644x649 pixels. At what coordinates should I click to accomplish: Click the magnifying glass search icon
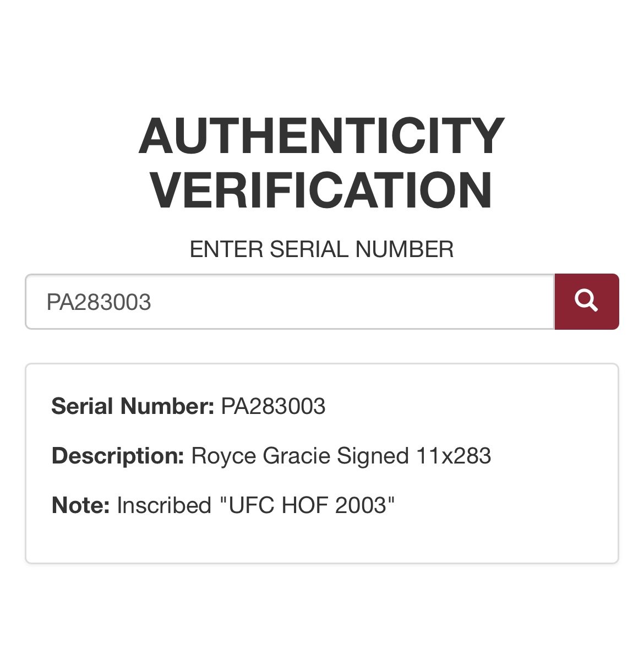[586, 301]
